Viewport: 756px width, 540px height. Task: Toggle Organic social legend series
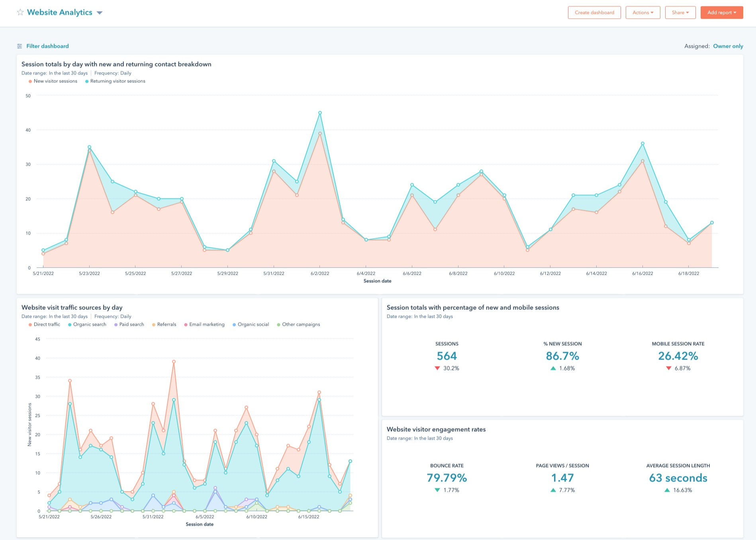click(x=251, y=325)
